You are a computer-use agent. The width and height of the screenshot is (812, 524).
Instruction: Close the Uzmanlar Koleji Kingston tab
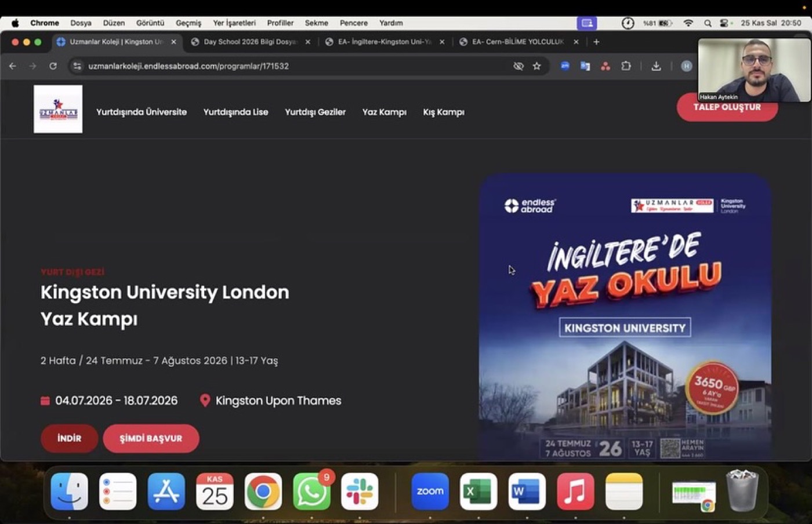click(x=173, y=42)
